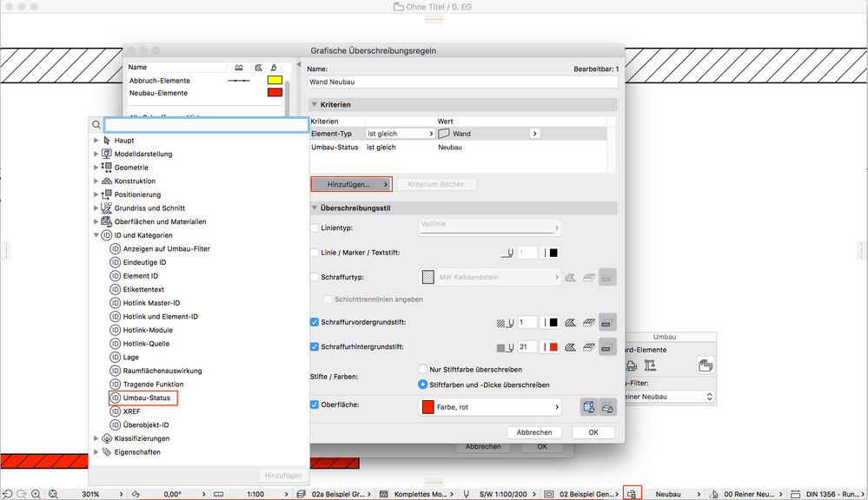Select Stiftfarben und -Dicke überschreiben radio

point(423,385)
